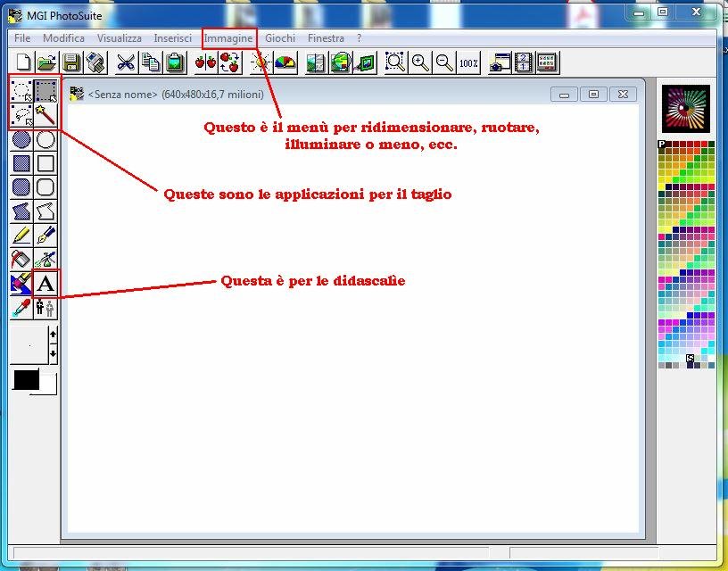Click the green framed picture icon
This screenshot has width=728, height=571.
point(365,62)
